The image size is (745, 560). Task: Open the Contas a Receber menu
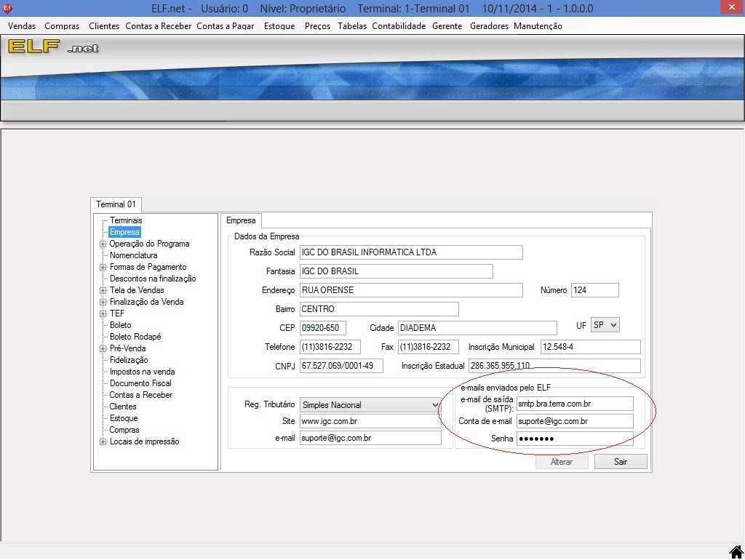click(x=158, y=26)
